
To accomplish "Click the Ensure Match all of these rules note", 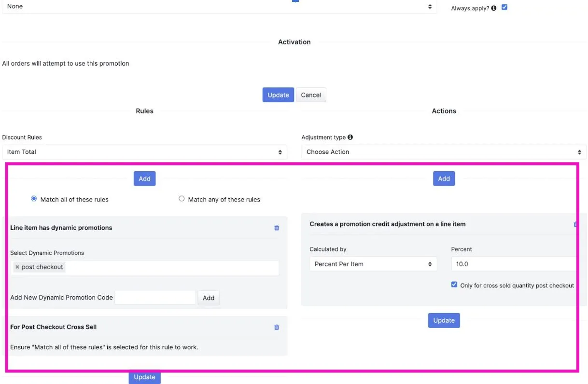I will tap(104, 347).
